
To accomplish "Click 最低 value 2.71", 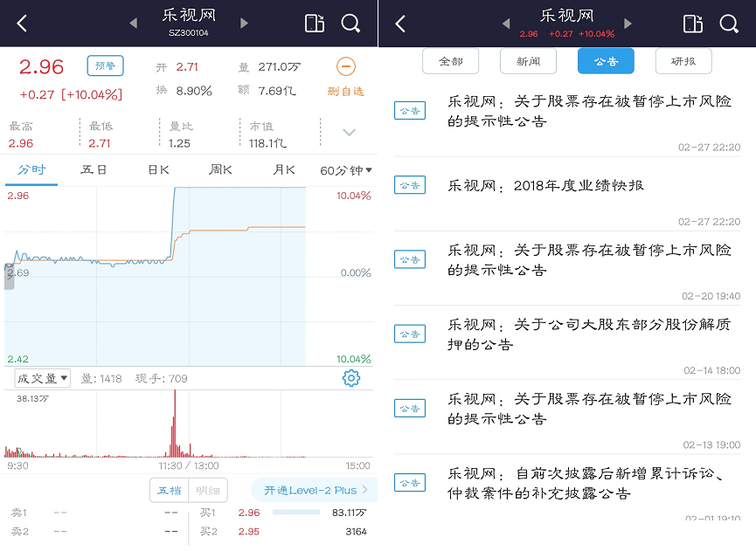I will click(x=100, y=143).
